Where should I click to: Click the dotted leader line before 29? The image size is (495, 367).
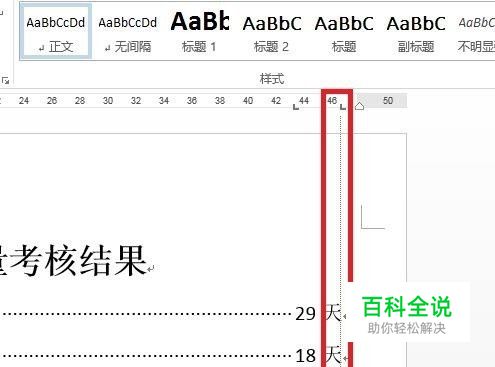(146, 314)
